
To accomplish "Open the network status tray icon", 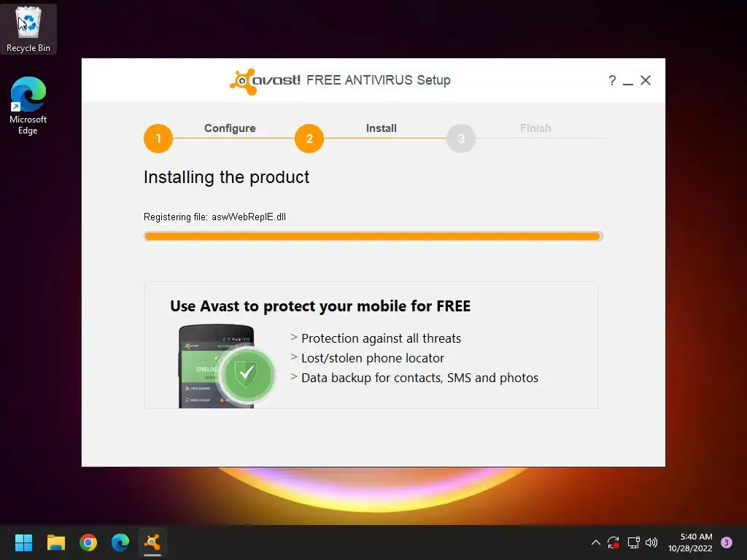I will click(x=633, y=542).
